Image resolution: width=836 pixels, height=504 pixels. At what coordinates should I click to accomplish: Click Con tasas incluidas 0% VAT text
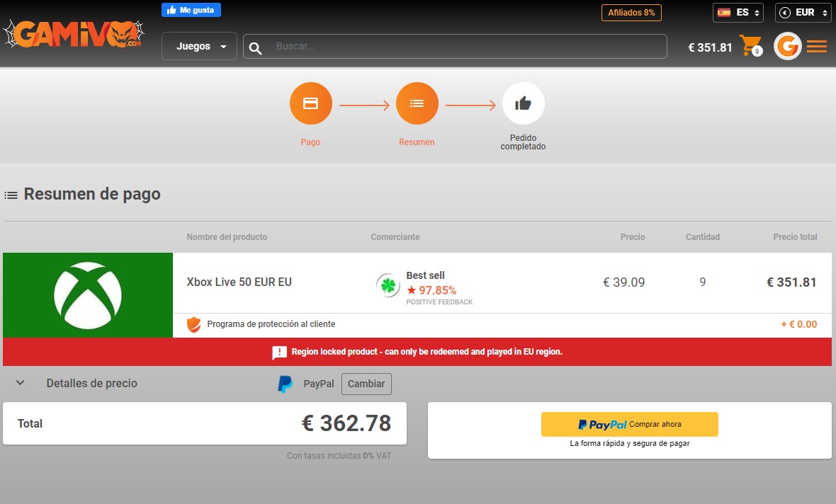(339, 456)
